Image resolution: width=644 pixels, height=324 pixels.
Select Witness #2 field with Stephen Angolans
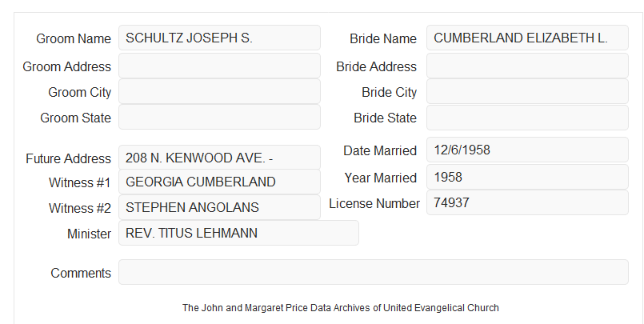click(x=219, y=207)
